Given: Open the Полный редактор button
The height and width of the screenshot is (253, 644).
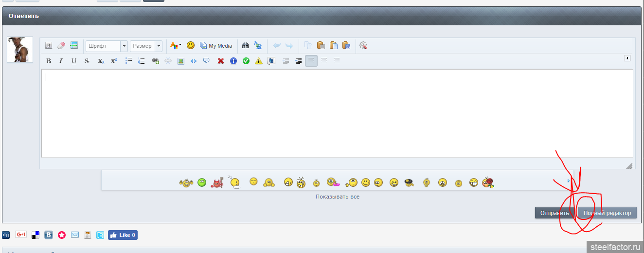Looking at the screenshot, I should tap(607, 213).
